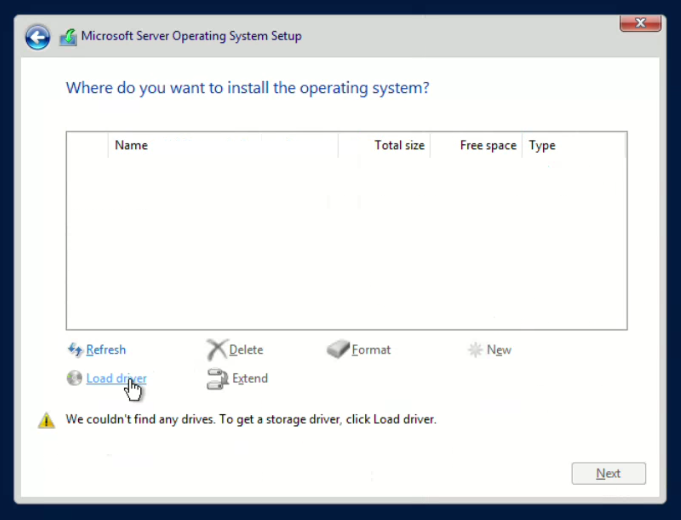
Task: Select the Delete text link
Action: tap(246, 350)
